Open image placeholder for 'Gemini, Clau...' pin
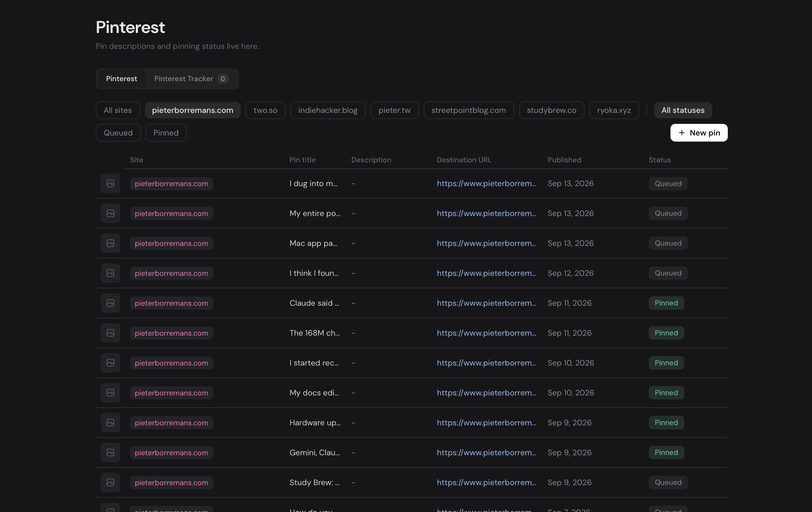Image resolution: width=812 pixels, height=512 pixels. click(110, 453)
